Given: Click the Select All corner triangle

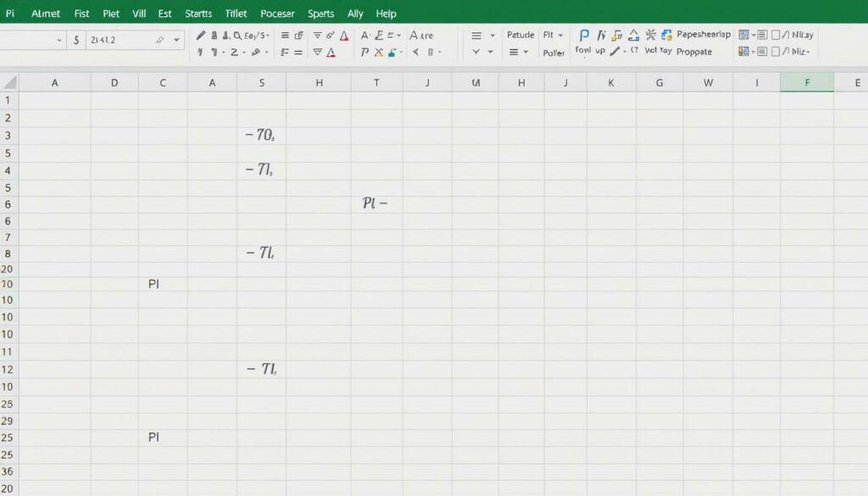Looking at the screenshot, I should [x=9, y=83].
